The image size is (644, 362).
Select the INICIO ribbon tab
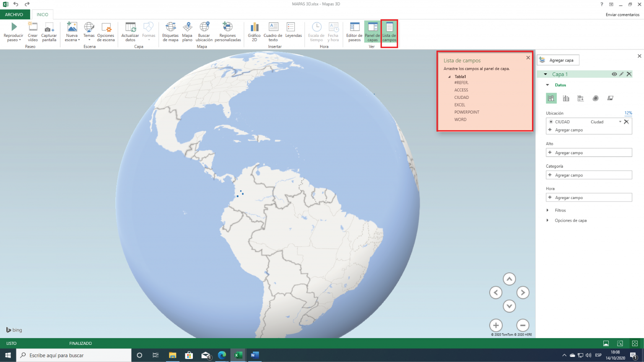point(42,14)
